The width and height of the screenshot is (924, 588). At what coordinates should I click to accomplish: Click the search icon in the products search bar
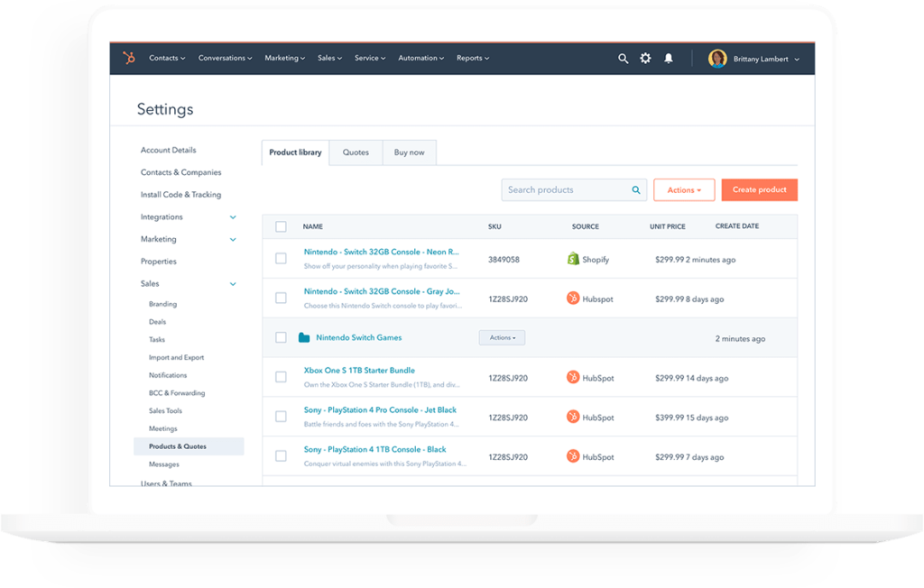(x=635, y=189)
